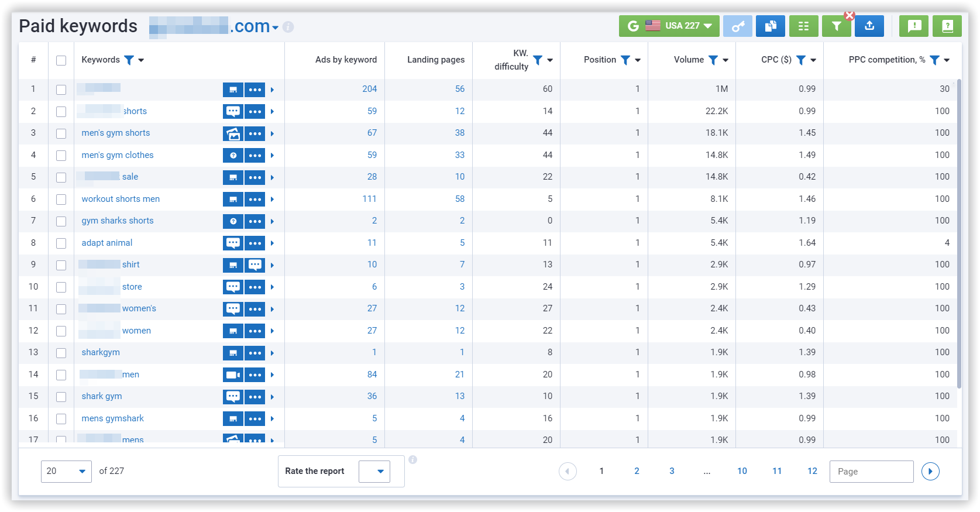Tick the workout shorts men checkbox
This screenshot has width=980, height=512.
[x=61, y=200]
